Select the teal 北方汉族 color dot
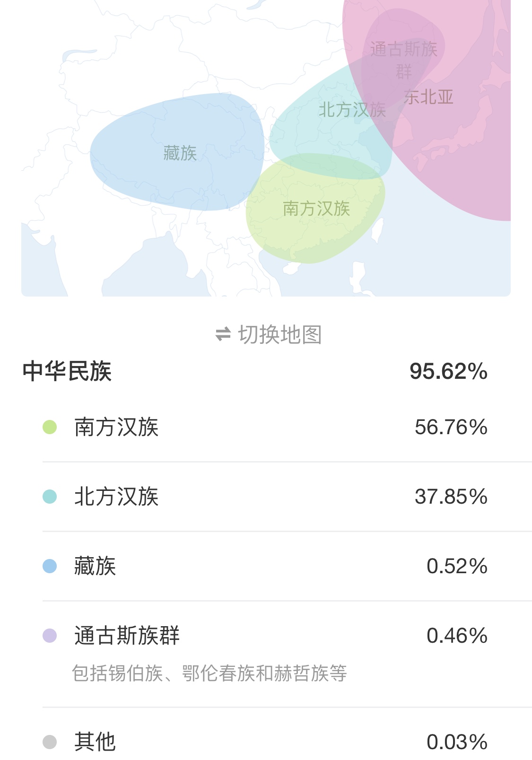This screenshot has width=532, height=760. [50, 497]
